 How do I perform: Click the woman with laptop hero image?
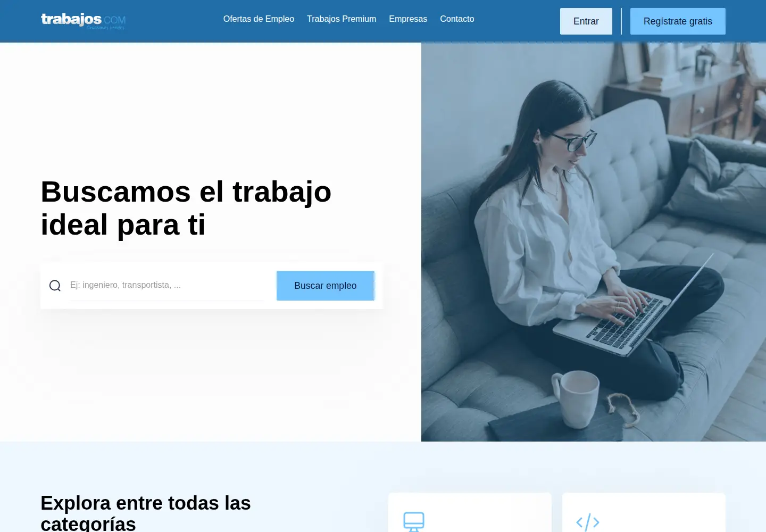594,242
